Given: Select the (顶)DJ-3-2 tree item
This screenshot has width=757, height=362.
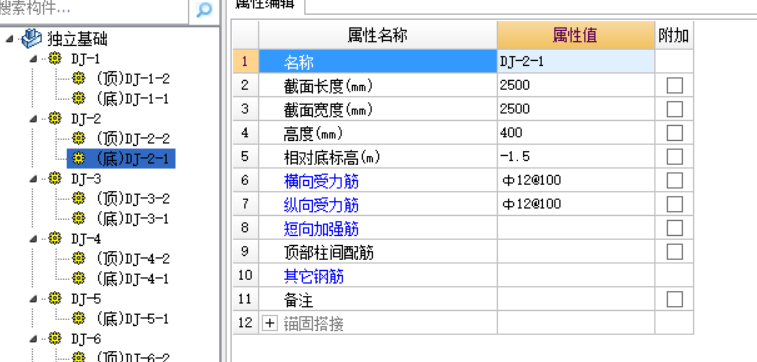Looking at the screenshot, I should [133, 198].
